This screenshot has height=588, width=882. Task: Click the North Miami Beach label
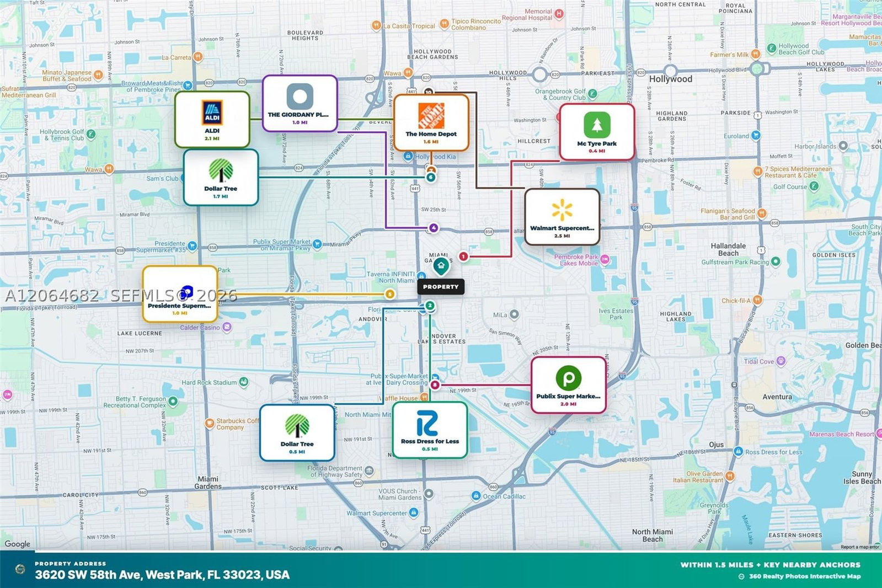[x=653, y=536]
